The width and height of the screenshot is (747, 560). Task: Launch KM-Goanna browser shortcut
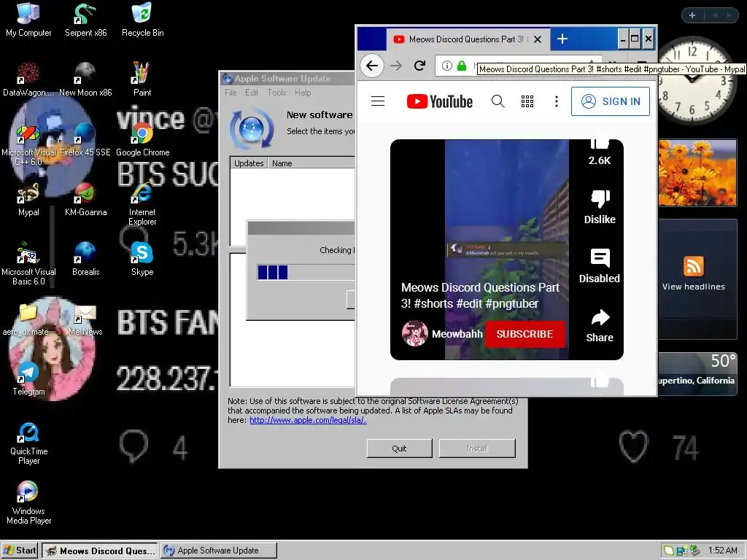pyautogui.click(x=85, y=199)
